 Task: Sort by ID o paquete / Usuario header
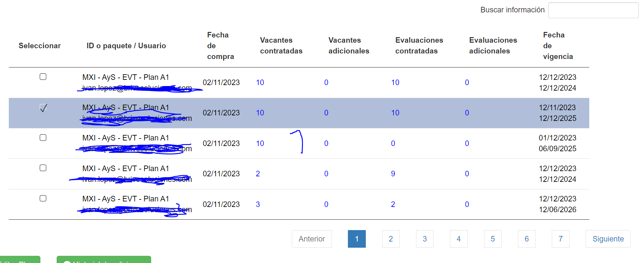(x=126, y=46)
